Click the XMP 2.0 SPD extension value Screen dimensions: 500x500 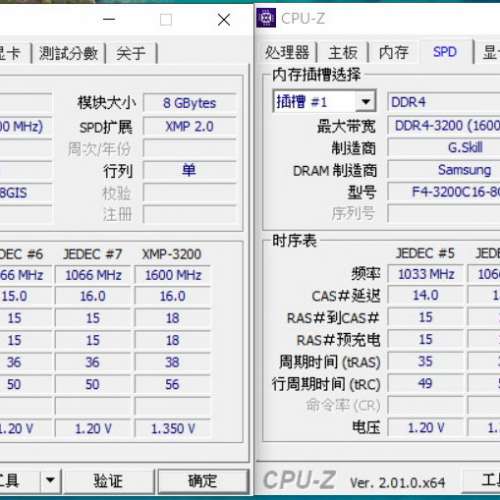(x=190, y=127)
